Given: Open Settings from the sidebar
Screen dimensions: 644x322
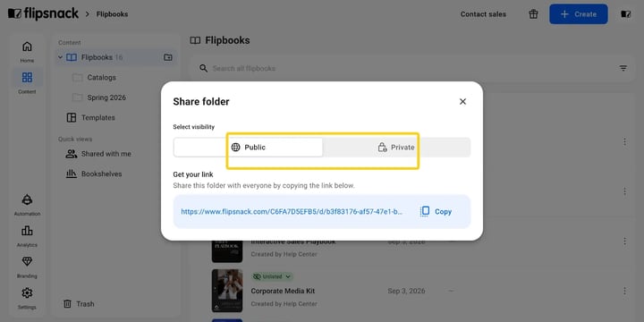Looking at the screenshot, I should (x=27, y=298).
